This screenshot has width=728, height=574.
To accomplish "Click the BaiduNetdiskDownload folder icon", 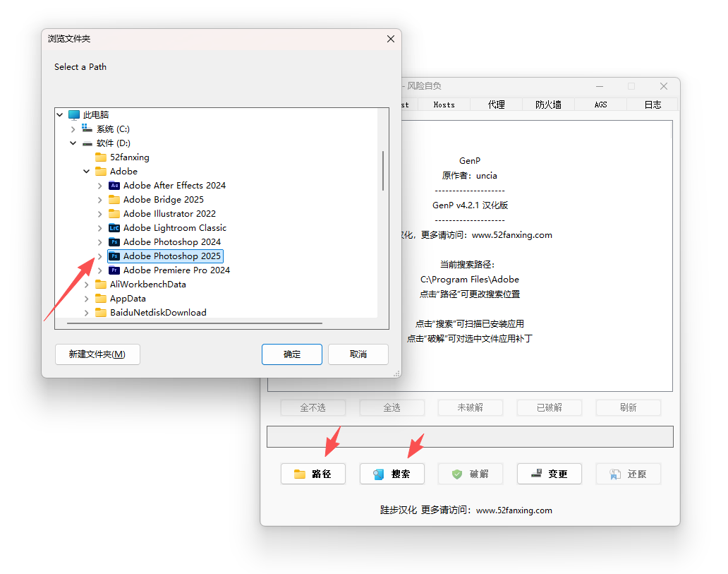I will [x=101, y=312].
